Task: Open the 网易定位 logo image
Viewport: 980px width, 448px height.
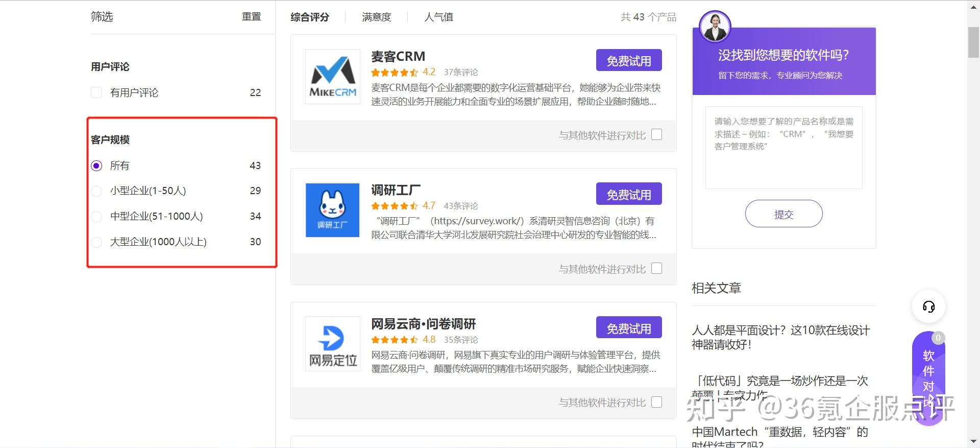Action: pyautogui.click(x=333, y=344)
